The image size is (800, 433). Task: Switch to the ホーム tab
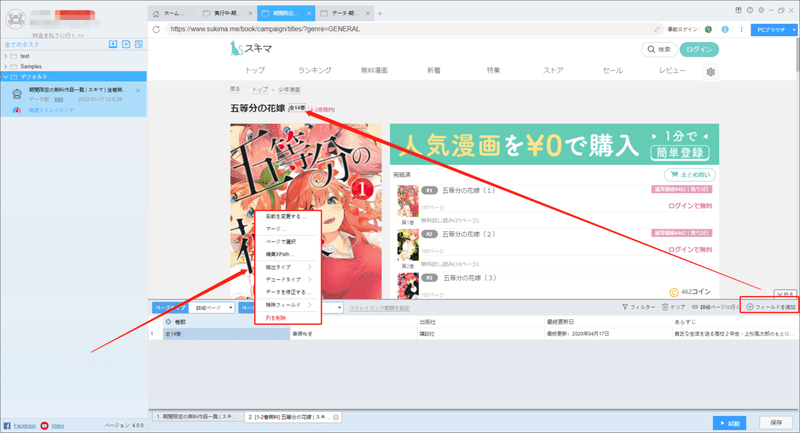coord(173,14)
